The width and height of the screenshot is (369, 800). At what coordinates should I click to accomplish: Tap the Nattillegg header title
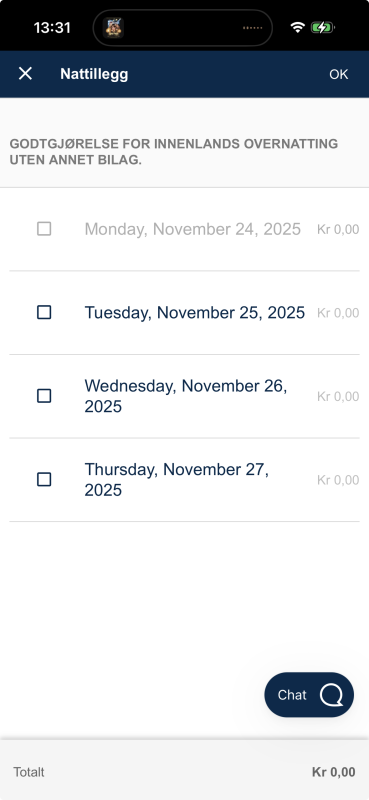click(x=94, y=74)
